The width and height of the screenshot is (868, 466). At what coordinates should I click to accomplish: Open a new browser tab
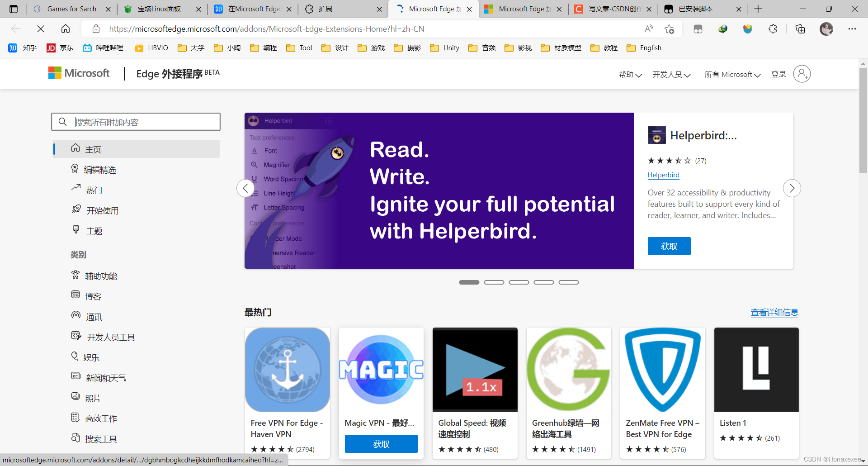(758, 9)
